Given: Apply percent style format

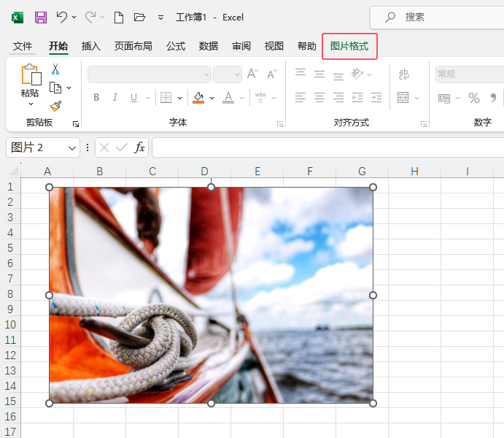Looking at the screenshot, I should 474,98.
